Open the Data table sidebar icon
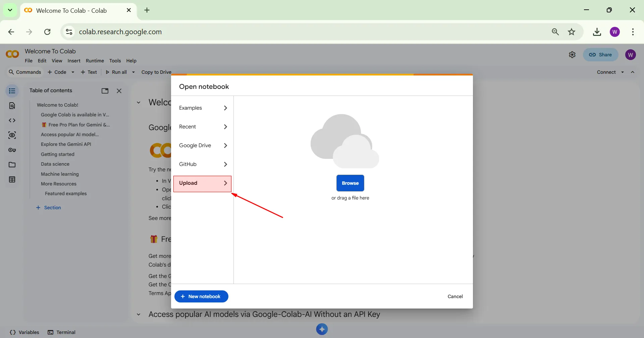Viewport: 644px width, 338px height. [12, 179]
